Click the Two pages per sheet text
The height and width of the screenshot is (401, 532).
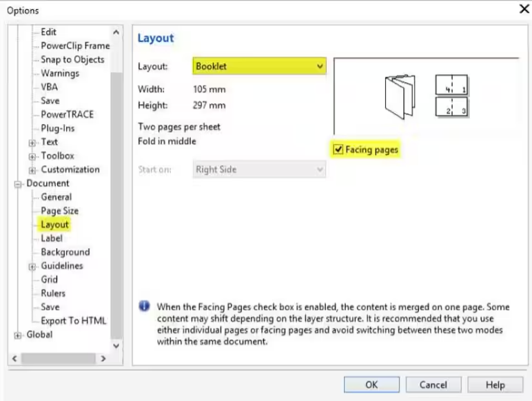coord(179,127)
